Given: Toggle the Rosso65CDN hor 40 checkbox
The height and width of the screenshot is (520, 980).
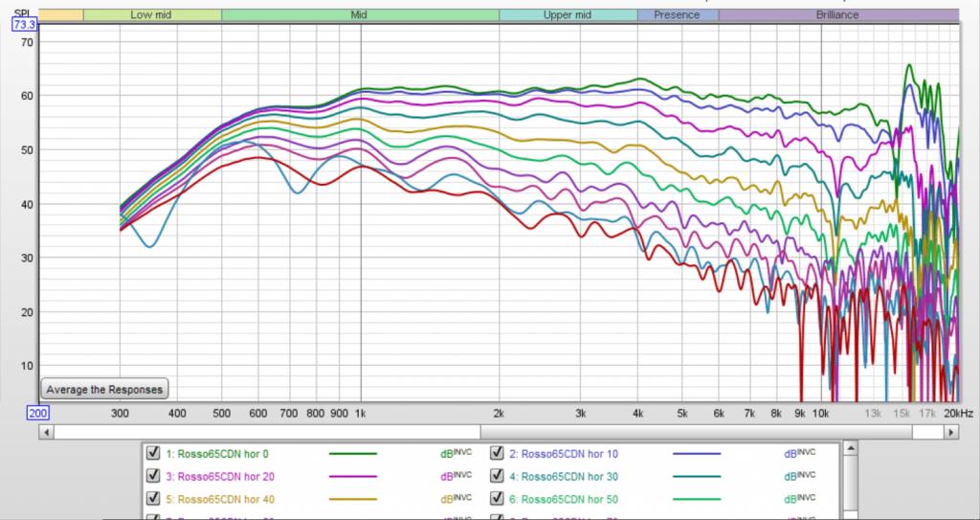Looking at the screenshot, I should [x=152, y=499].
